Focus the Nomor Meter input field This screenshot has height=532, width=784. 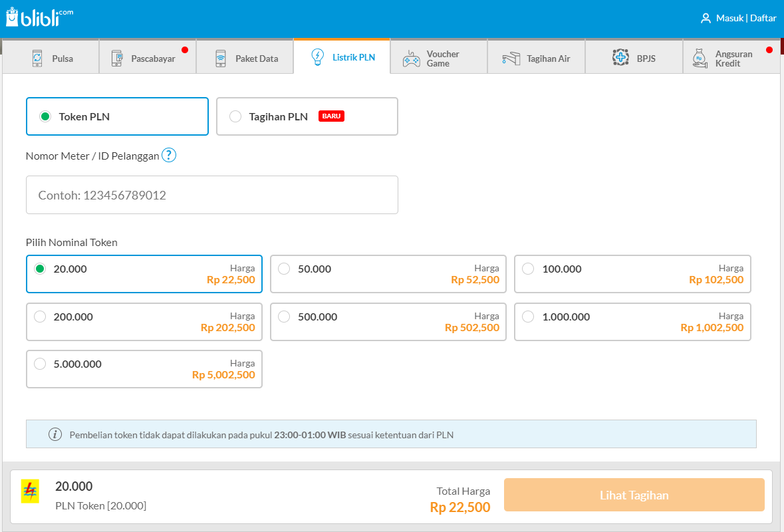pyautogui.click(x=212, y=195)
